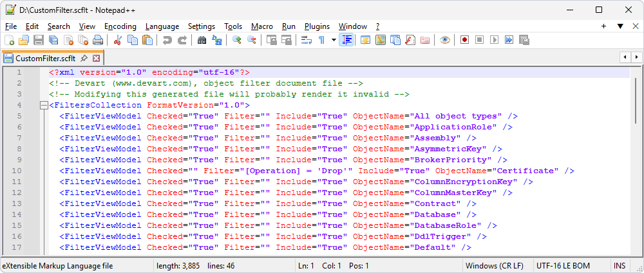Close all documents toolbar icon
The width and height of the screenshot is (644, 273).
(83, 40)
